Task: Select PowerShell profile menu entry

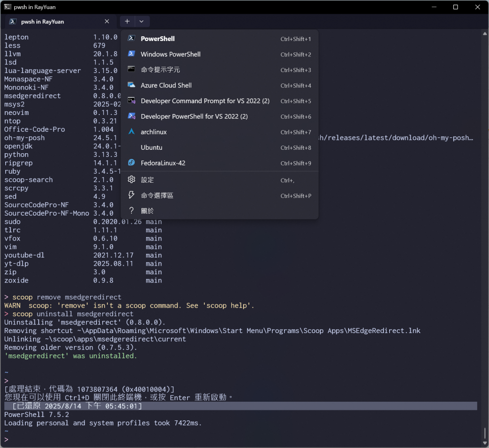Action: coord(220,39)
